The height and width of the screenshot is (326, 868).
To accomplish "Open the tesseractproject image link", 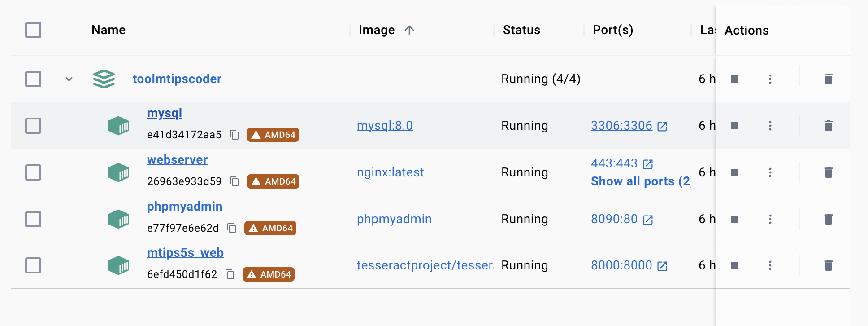I will 425,265.
